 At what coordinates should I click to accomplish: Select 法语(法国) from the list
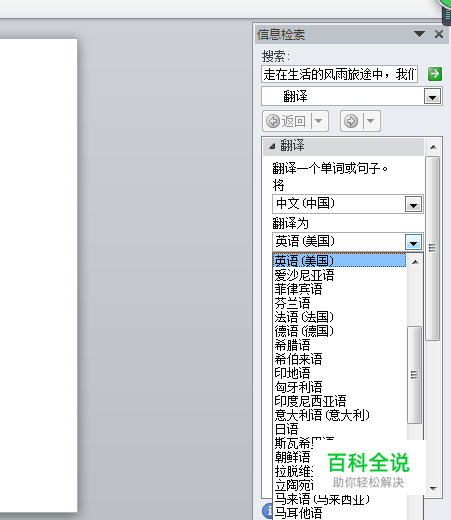(339, 317)
